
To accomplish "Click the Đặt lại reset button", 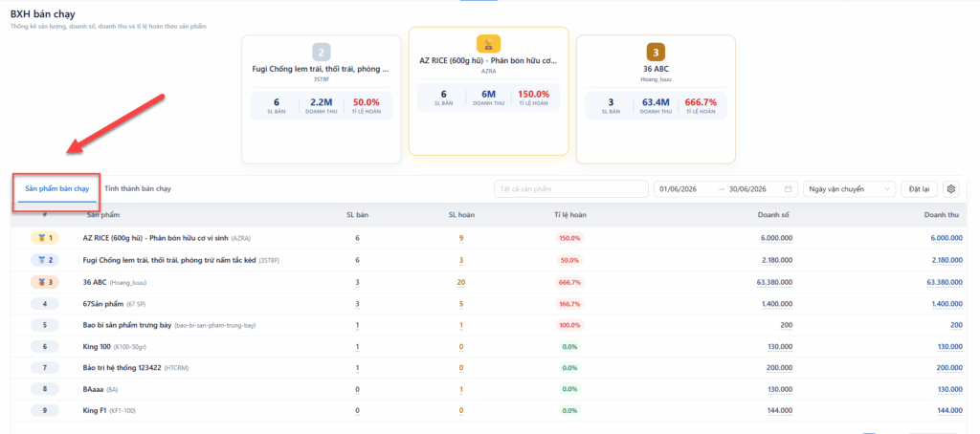I will (x=919, y=188).
